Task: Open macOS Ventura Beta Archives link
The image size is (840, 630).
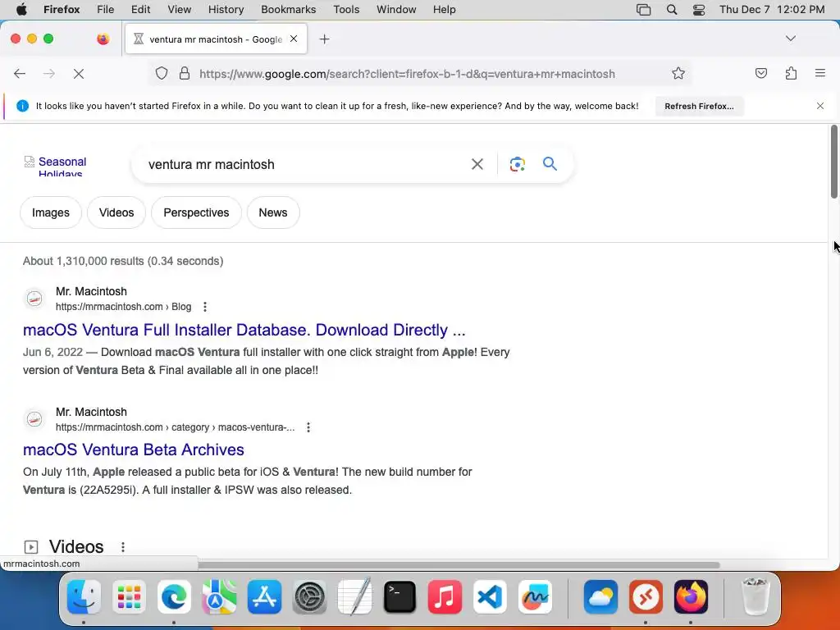Action: 134,450
